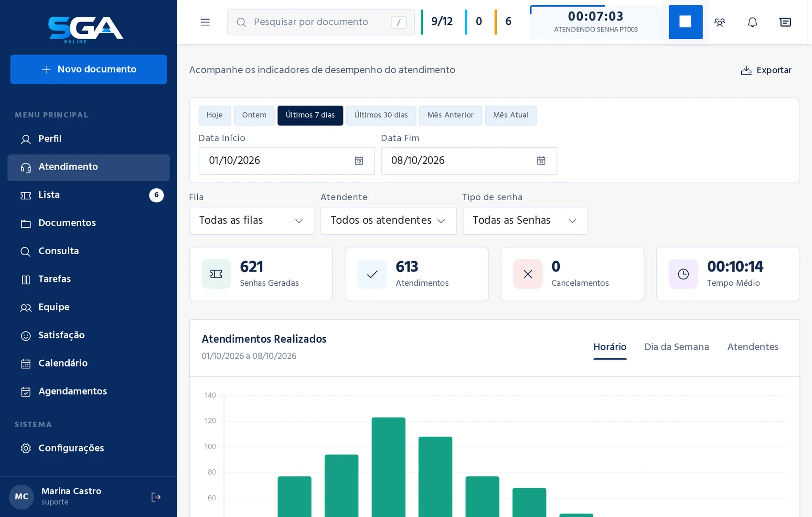Click the Novo documento button
Image resolution: width=812 pixels, height=517 pixels.
point(88,69)
